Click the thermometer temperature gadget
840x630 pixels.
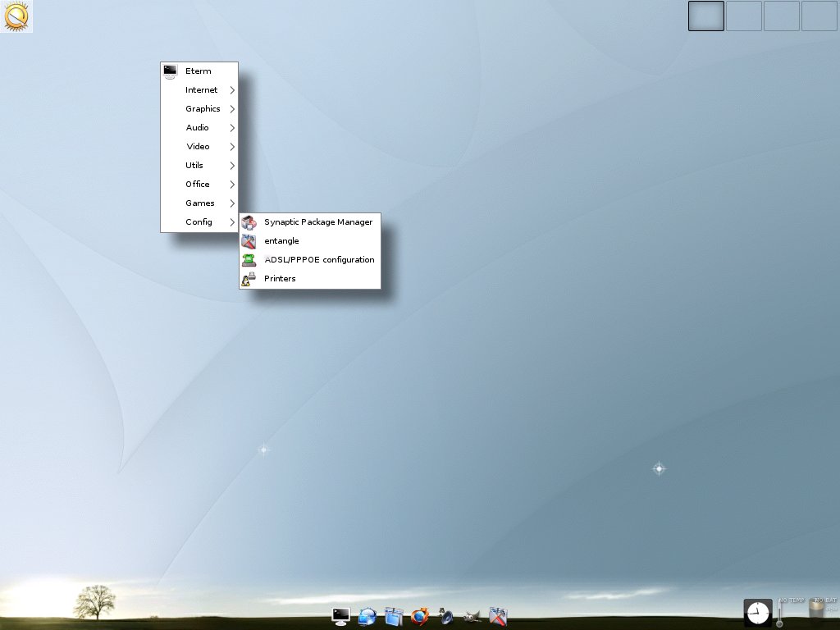[780, 612]
